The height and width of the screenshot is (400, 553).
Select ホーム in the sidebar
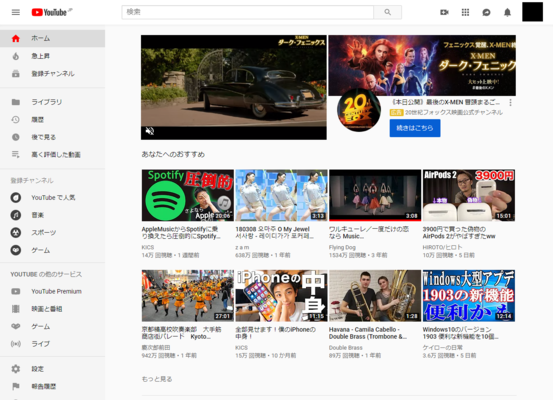tap(52, 38)
